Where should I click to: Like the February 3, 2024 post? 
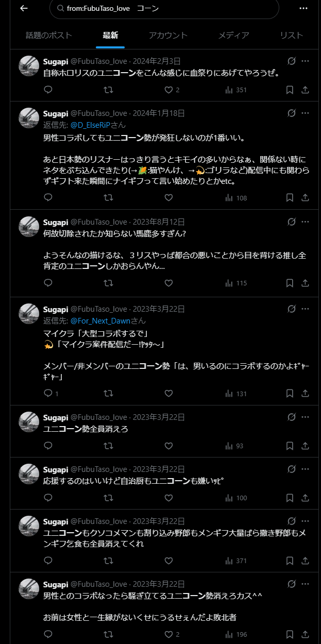pyautogui.click(x=168, y=90)
